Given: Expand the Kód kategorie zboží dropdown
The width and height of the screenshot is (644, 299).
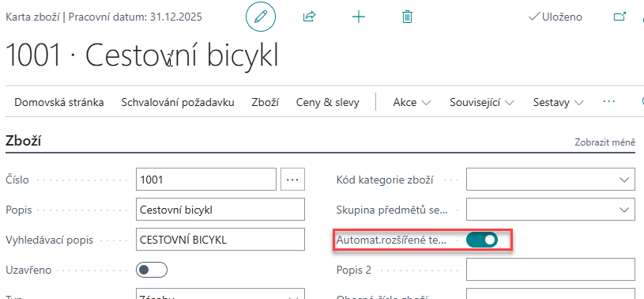Looking at the screenshot, I should coord(624,180).
